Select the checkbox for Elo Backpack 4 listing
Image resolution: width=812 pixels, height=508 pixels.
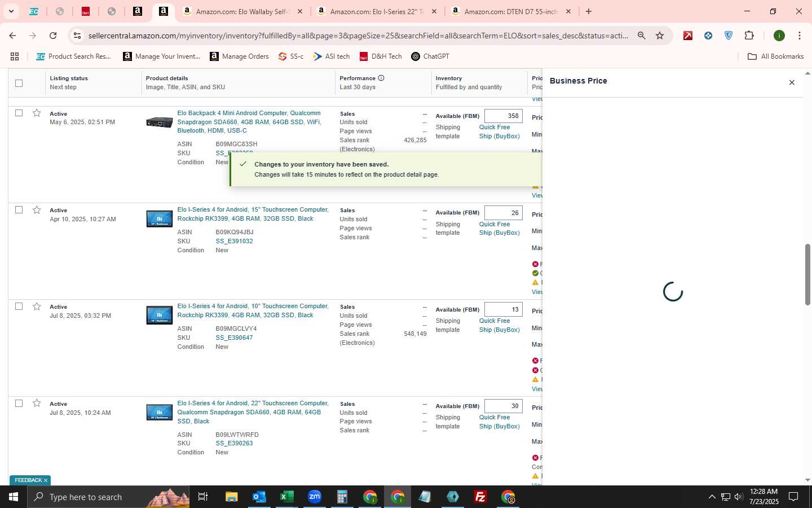coord(19,113)
